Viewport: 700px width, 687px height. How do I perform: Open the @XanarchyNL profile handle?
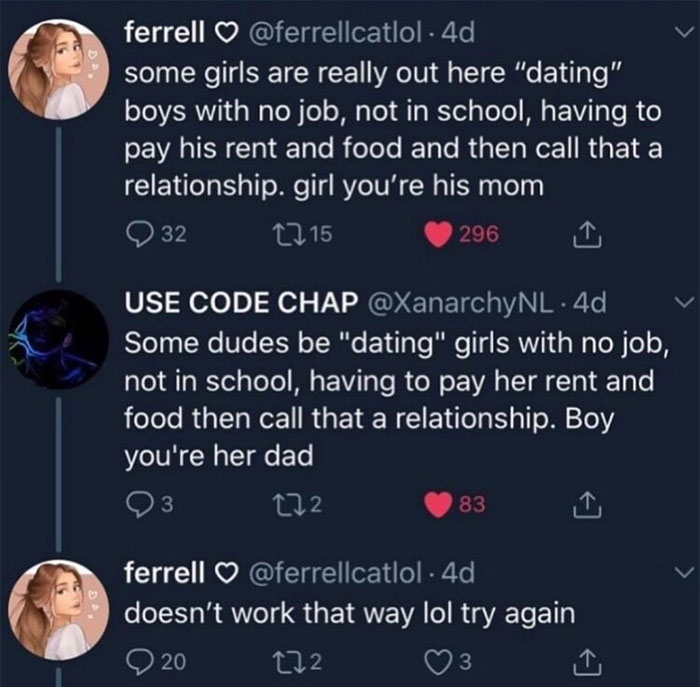coord(460,303)
